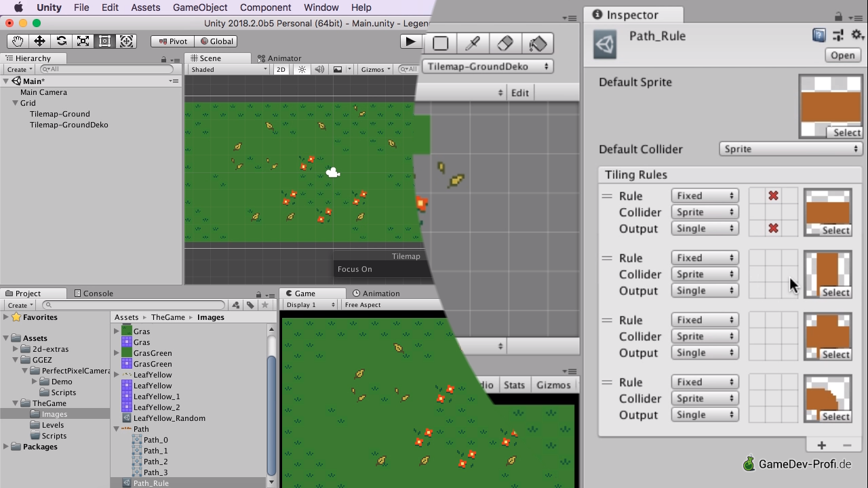
Task: Open the Component menu
Action: 266,7
